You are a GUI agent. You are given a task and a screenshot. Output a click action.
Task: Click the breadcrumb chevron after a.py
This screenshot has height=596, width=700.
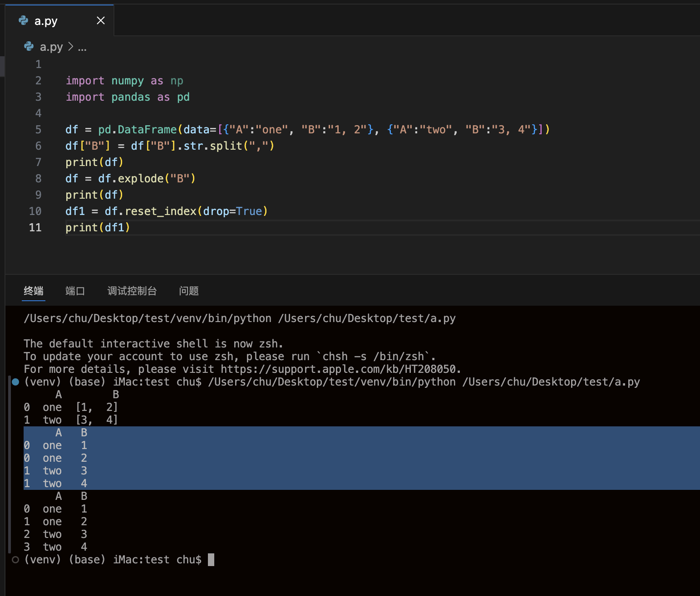tap(70, 47)
